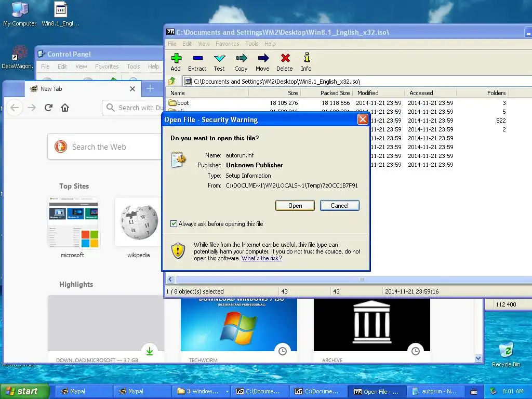Open a new browser tab with plus

pyautogui.click(x=150, y=89)
